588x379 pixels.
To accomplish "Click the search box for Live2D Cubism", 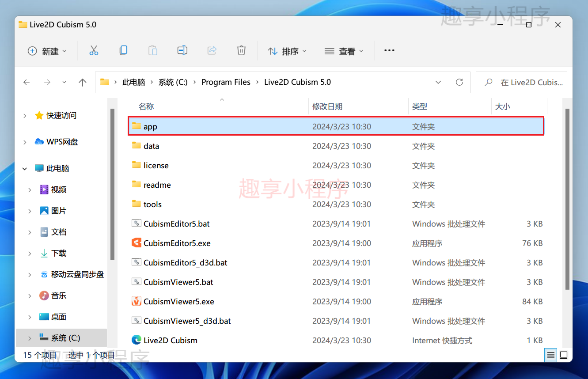I will coord(521,82).
